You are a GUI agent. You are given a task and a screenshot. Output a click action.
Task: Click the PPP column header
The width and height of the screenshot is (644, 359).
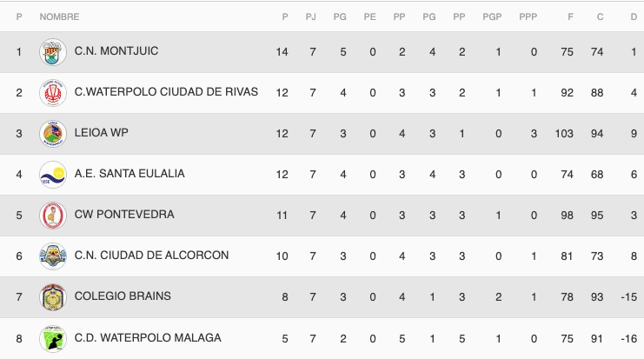(528, 17)
